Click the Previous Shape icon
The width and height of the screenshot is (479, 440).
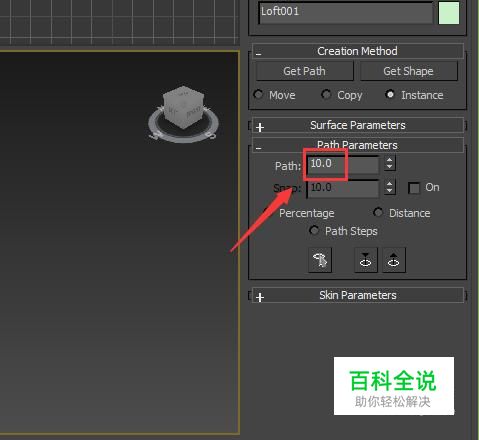pyautogui.click(x=366, y=260)
